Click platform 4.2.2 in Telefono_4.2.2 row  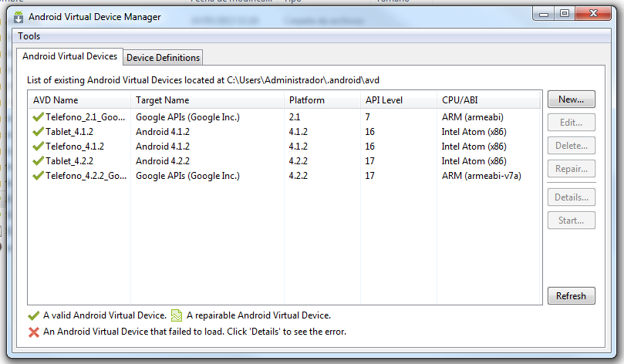298,175
